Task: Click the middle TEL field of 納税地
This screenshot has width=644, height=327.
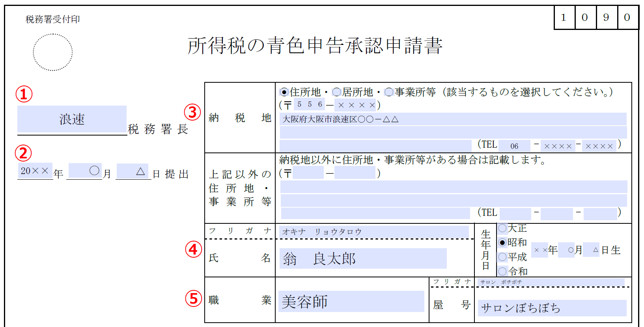Action: 558,146
